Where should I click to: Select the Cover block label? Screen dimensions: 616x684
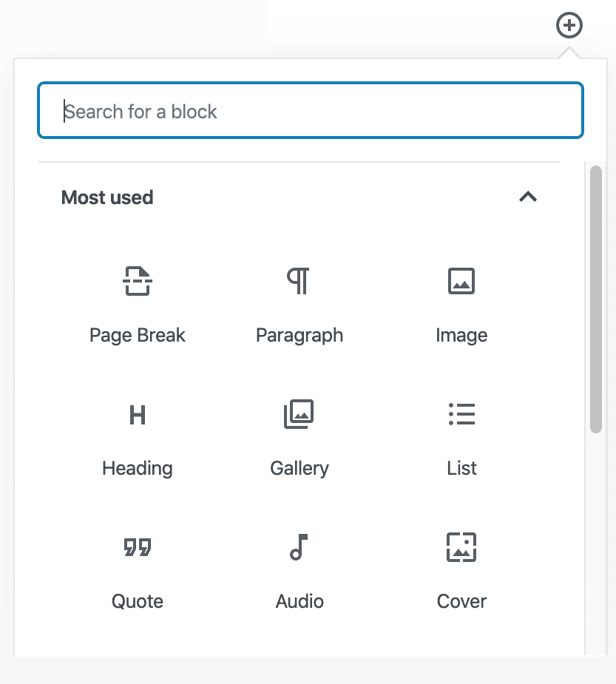click(461, 601)
